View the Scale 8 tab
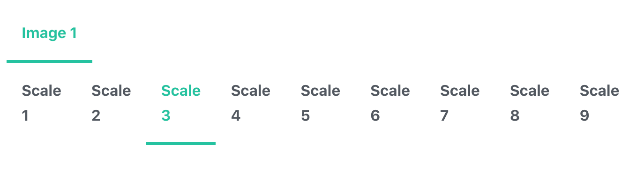 530,103
